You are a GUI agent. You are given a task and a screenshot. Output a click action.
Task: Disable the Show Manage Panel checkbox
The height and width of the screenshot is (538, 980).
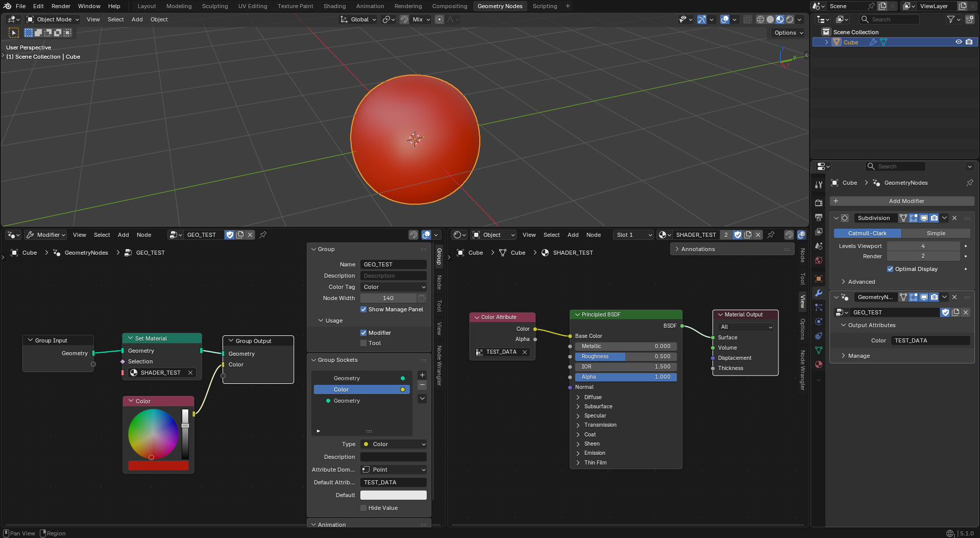(x=363, y=309)
